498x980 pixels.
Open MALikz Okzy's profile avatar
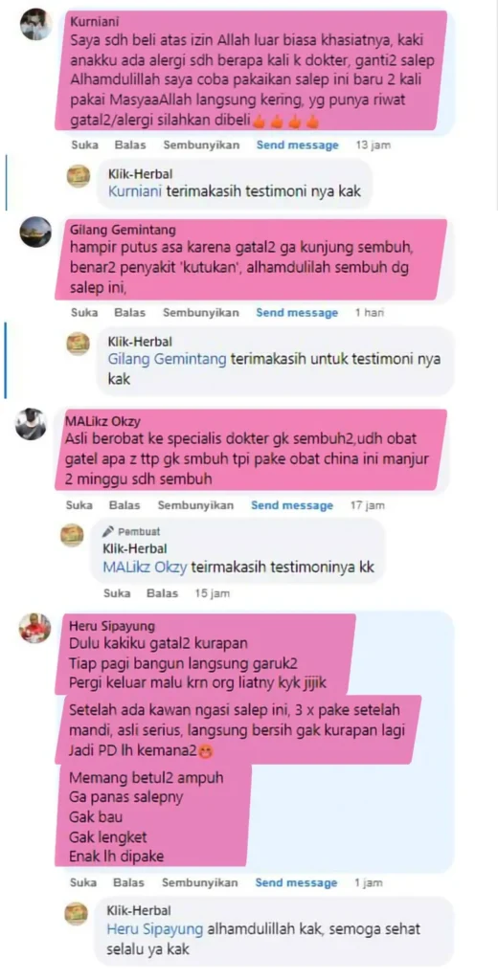click(x=31, y=424)
